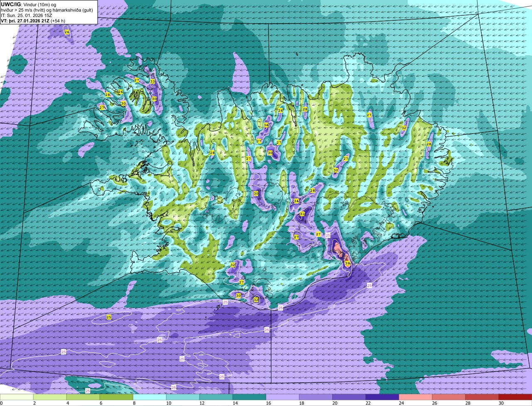Click the legend scale tick label '14'
Image resolution: width=532 pixels, height=406 pixels.
[235, 403]
